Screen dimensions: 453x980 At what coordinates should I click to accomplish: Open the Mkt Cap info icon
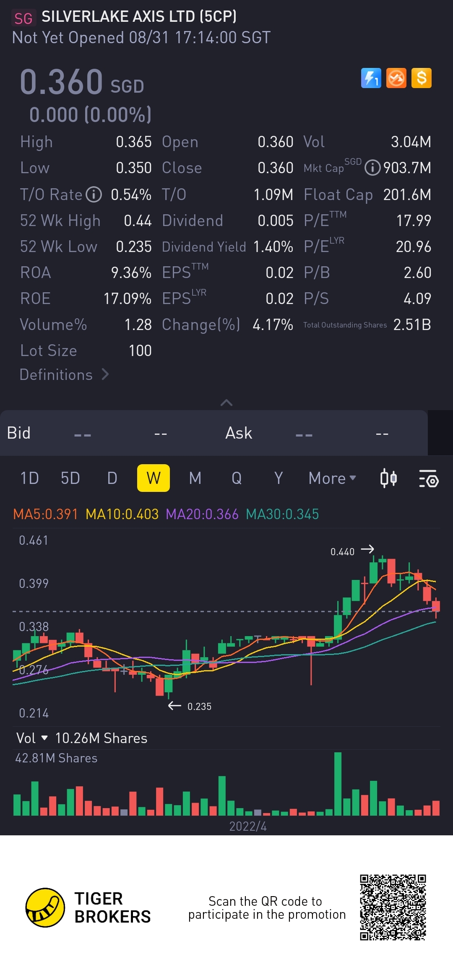pos(372,168)
